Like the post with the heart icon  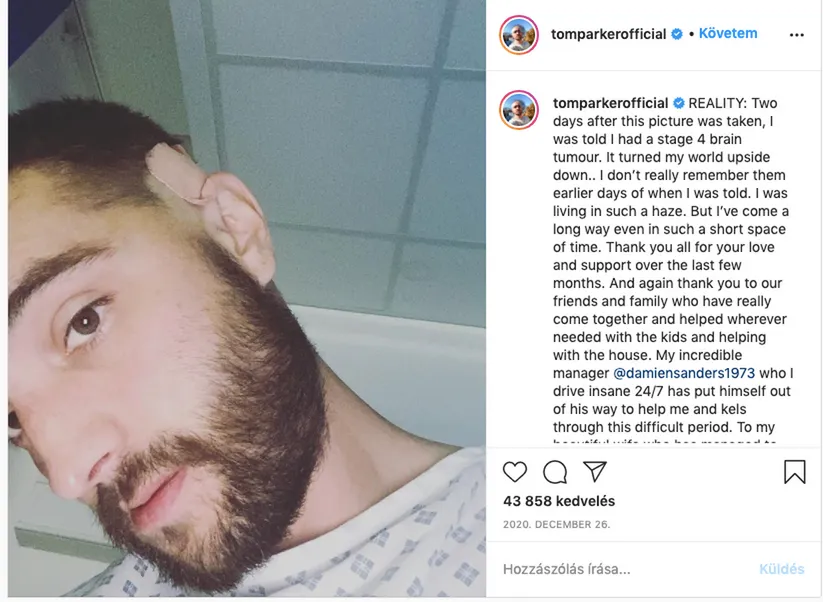pos(514,471)
